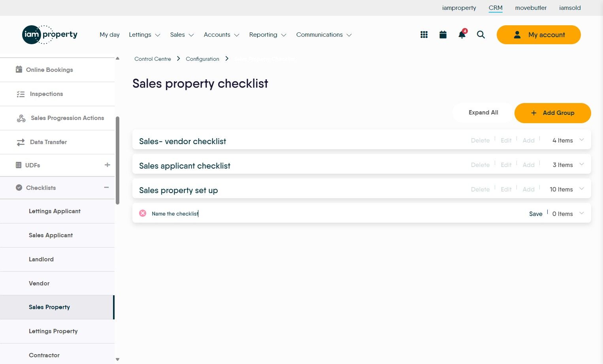This screenshot has height=364, width=603.
Task: Open the apps grid icon
Action: coord(424,35)
